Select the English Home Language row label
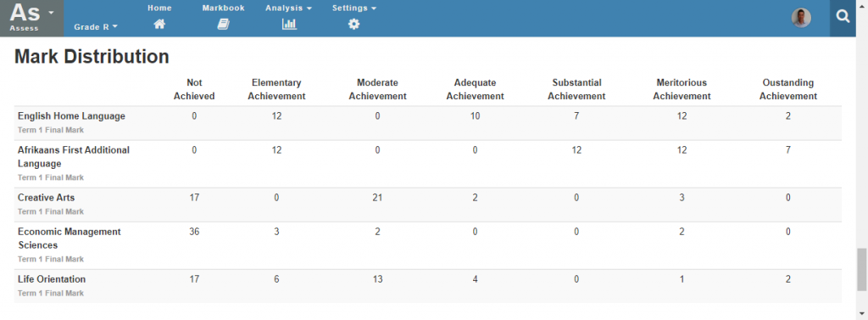This screenshot has height=320, width=868. 71,116
